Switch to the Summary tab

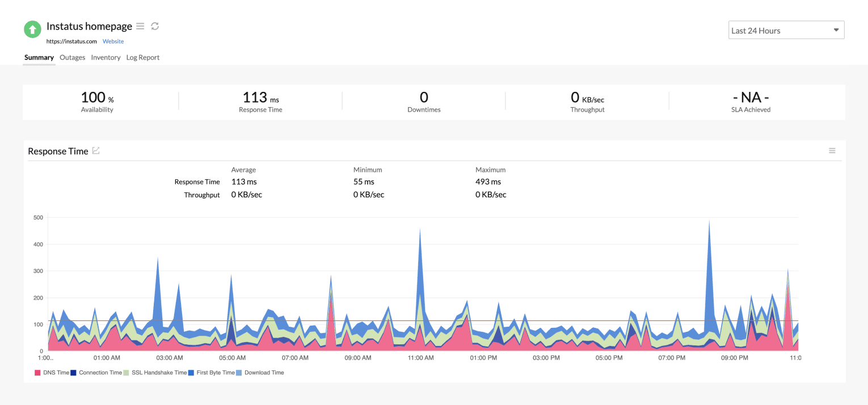tap(39, 57)
